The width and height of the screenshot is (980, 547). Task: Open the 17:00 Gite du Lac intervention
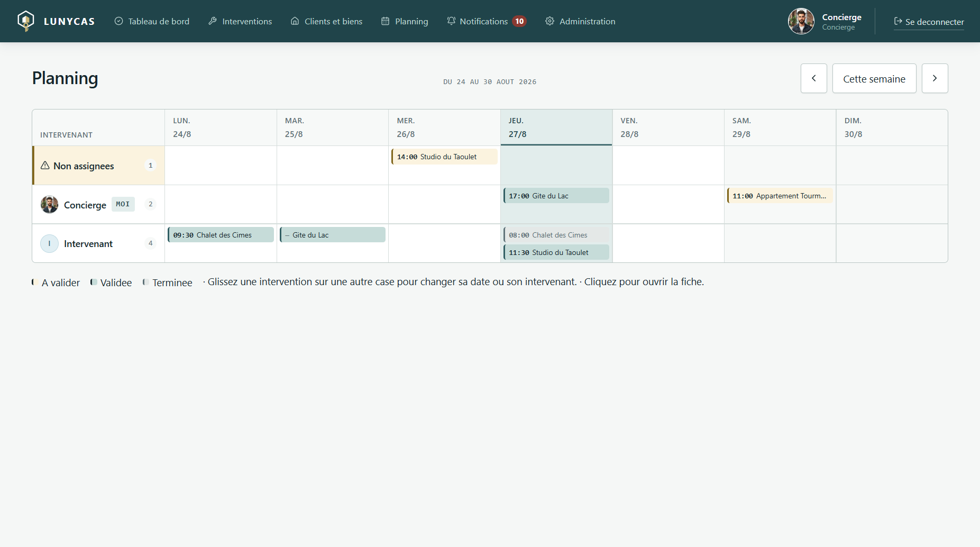click(556, 196)
